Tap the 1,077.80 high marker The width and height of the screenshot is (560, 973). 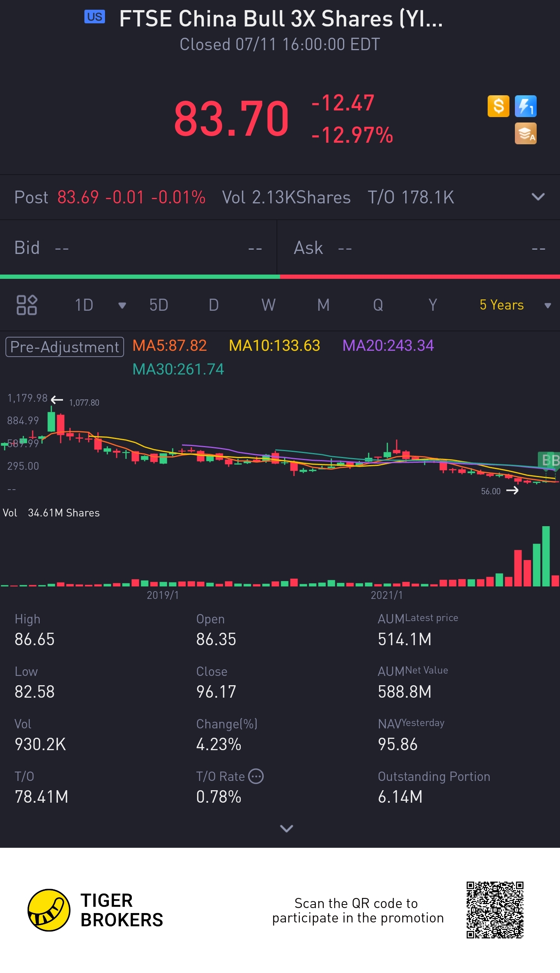[x=84, y=402]
